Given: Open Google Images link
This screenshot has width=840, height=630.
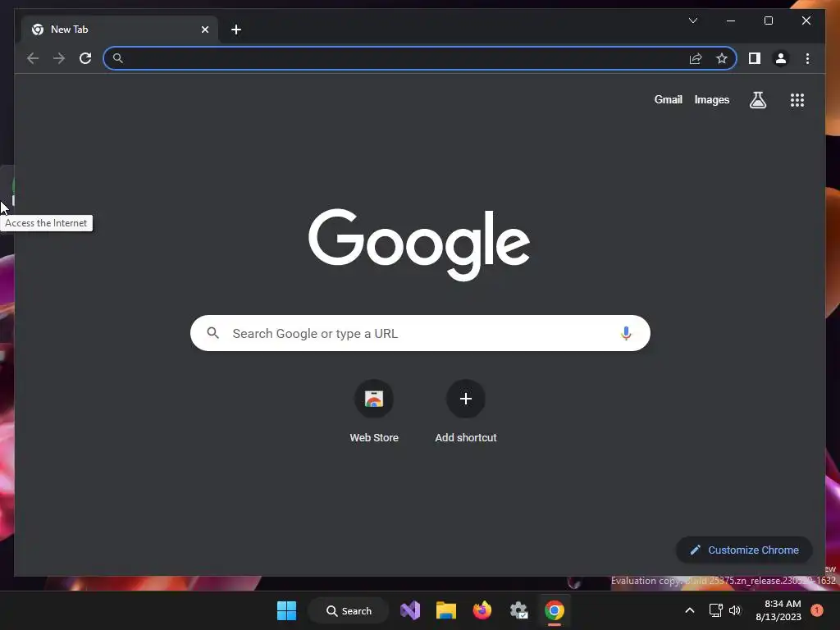Looking at the screenshot, I should click(711, 99).
